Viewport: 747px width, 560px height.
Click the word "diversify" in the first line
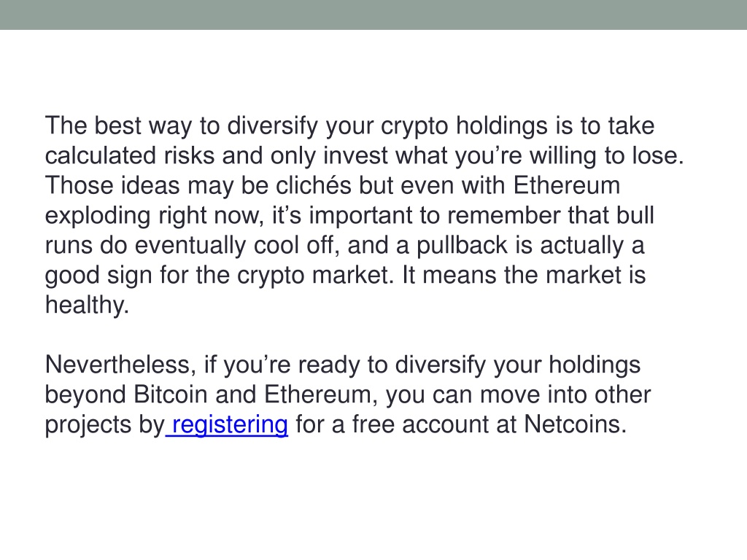[x=273, y=126]
